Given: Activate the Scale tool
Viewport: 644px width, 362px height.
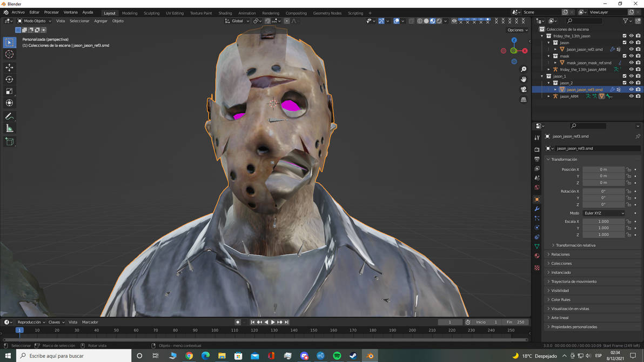Looking at the screenshot, I should coord(9,91).
